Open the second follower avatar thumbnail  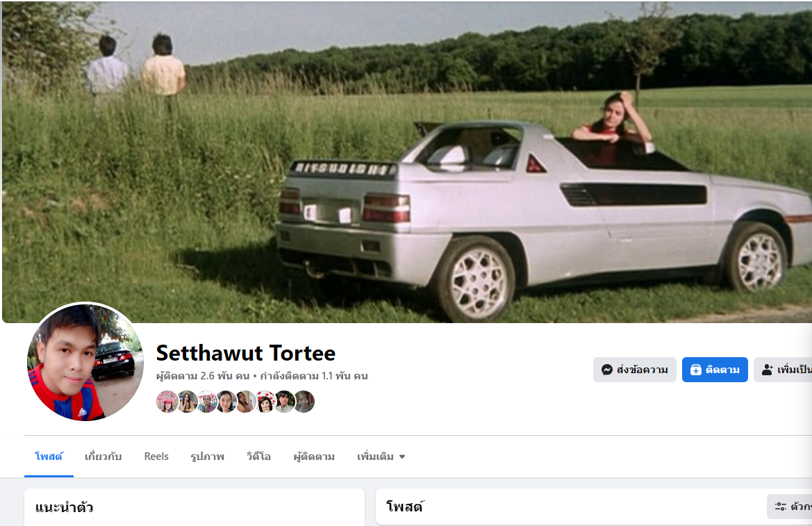click(x=187, y=401)
